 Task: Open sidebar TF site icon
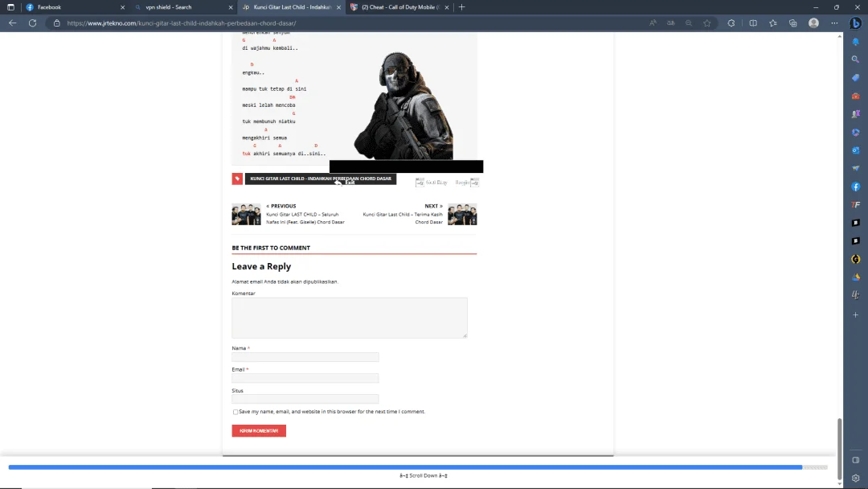[855, 205]
